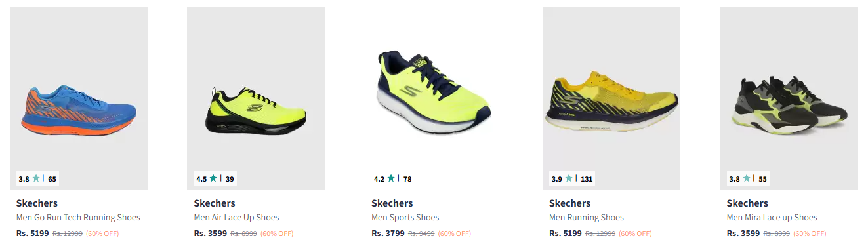Click the star icon beside the 4.2 rating
The height and width of the screenshot is (244, 868).
point(391,178)
